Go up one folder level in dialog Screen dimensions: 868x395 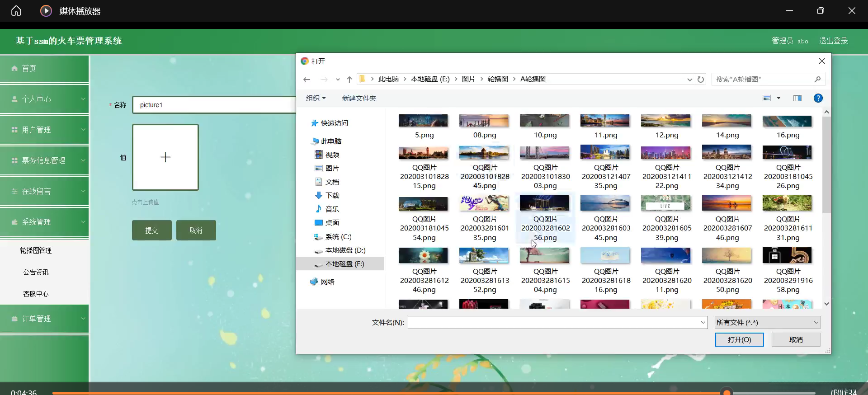click(x=349, y=80)
